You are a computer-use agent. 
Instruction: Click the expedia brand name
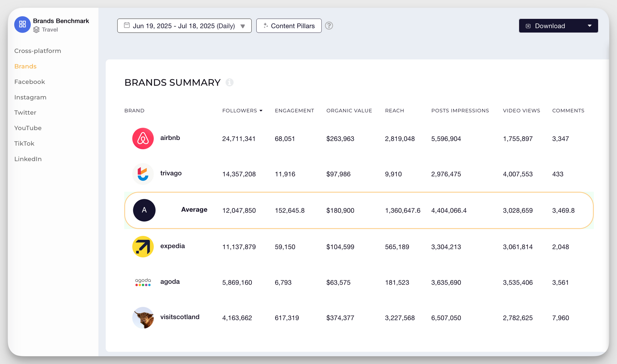172,246
